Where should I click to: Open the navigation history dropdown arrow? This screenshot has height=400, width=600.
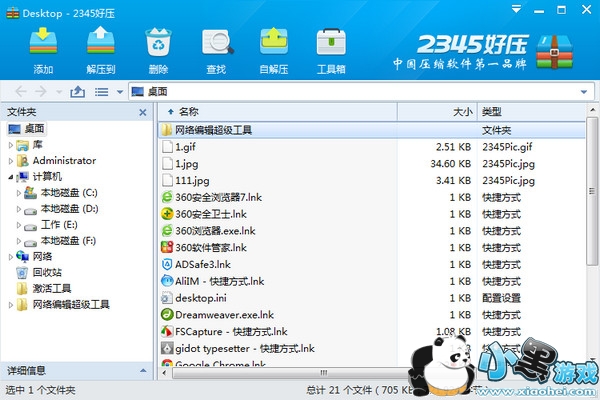pos(59,92)
